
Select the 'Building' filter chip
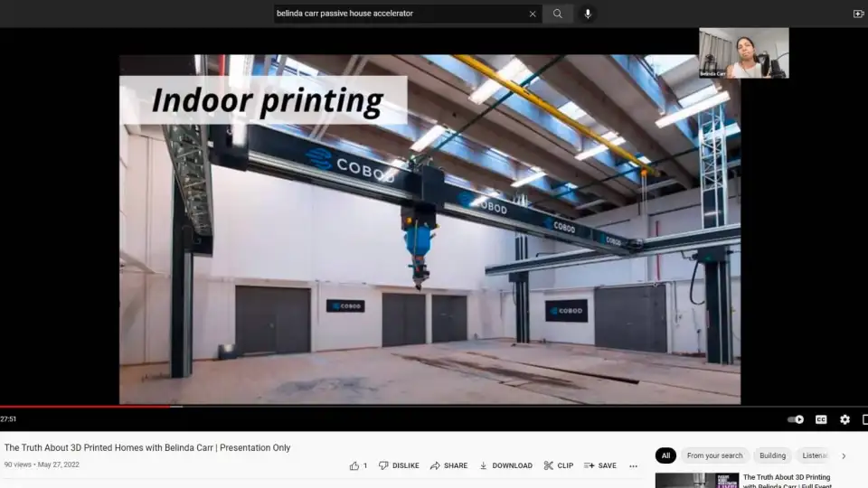(772, 456)
